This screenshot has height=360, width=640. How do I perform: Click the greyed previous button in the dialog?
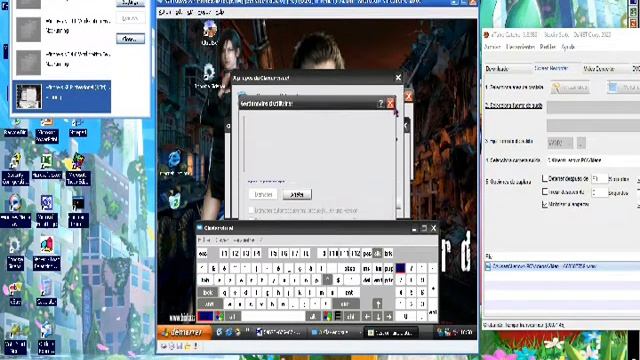click(263, 194)
